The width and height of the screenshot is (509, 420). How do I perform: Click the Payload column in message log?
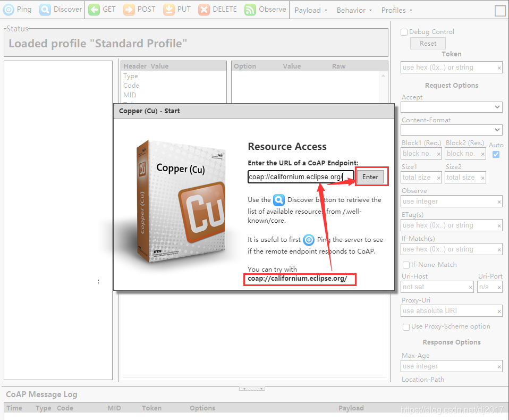click(351, 408)
